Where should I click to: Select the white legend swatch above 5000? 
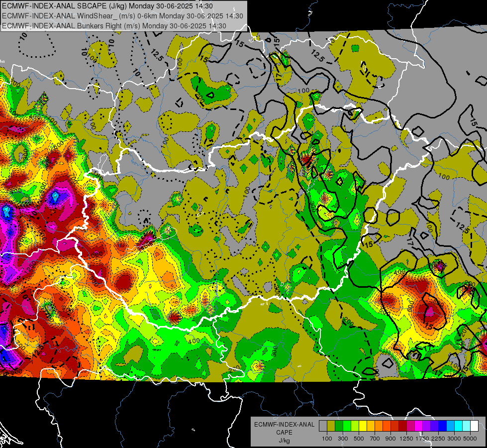[474, 426]
